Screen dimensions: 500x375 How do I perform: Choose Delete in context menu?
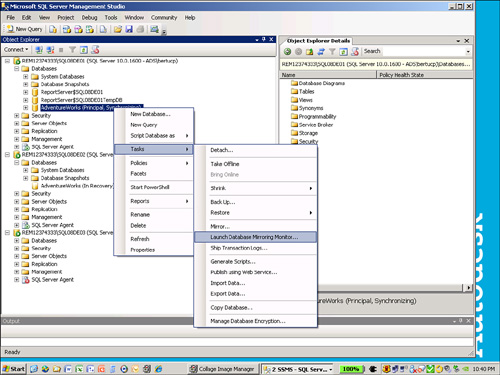(154, 226)
